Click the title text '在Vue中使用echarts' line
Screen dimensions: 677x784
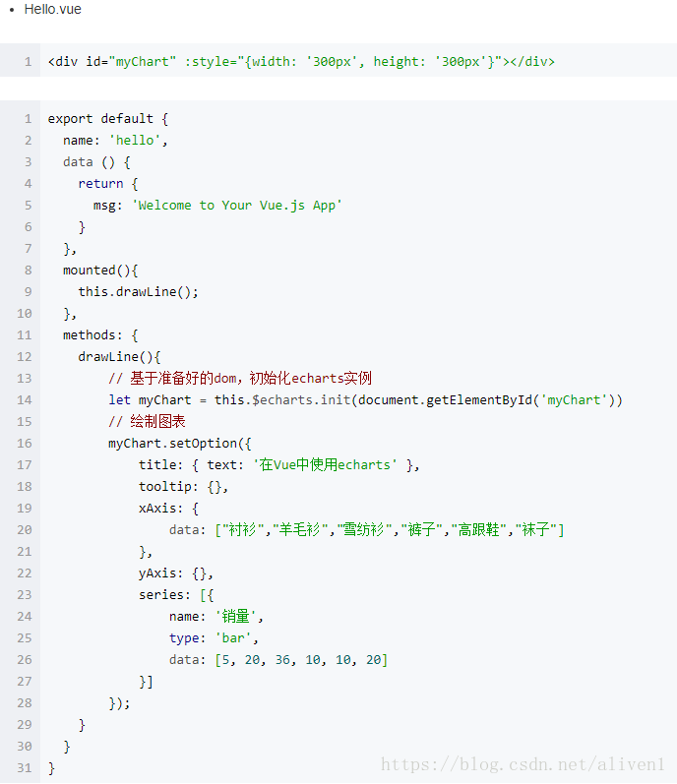(279, 465)
